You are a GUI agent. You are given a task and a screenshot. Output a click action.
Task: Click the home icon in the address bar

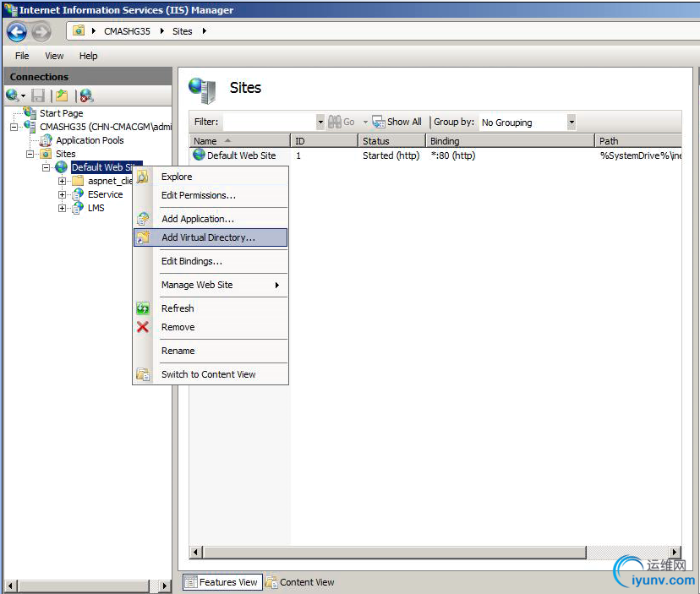pyautogui.click(x=79, y=30)
